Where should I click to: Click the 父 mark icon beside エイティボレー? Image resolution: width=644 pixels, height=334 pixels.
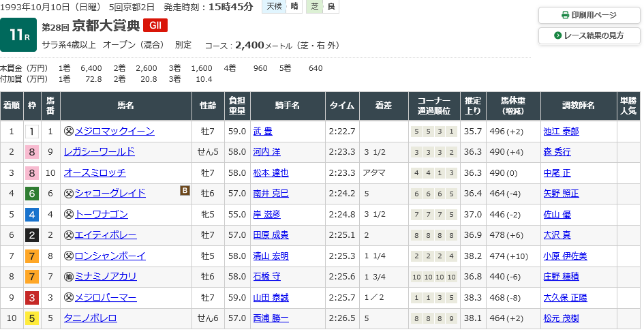pos(69,235)
